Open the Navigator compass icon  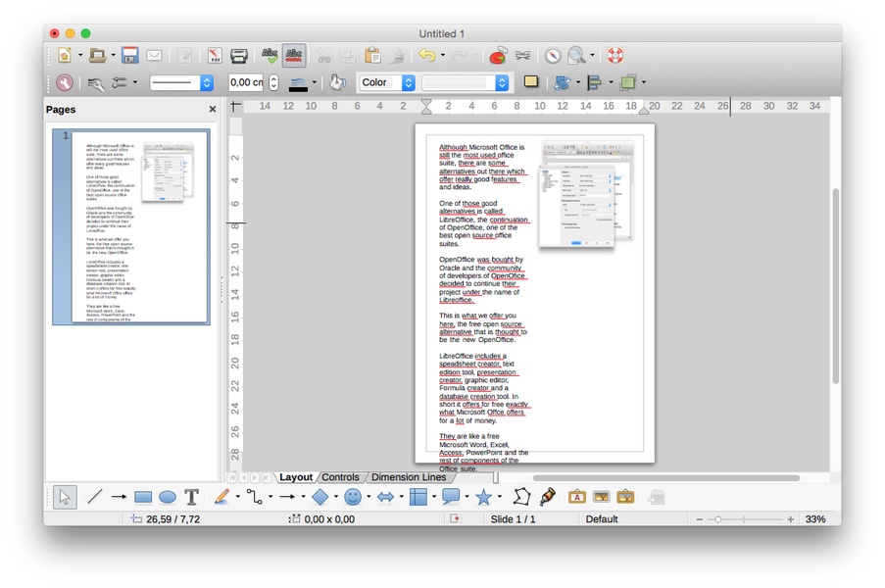tap(553, 55)
